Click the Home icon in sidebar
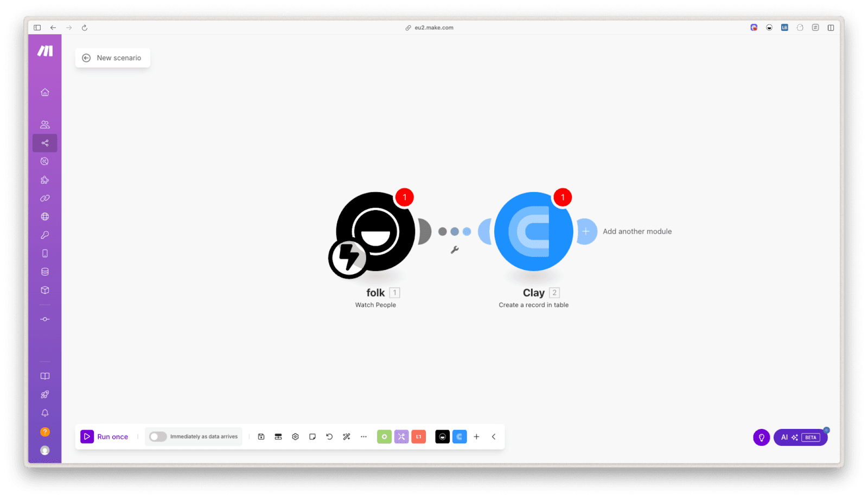The width and height of the screenshot is (868, 499). coord(45,92)
